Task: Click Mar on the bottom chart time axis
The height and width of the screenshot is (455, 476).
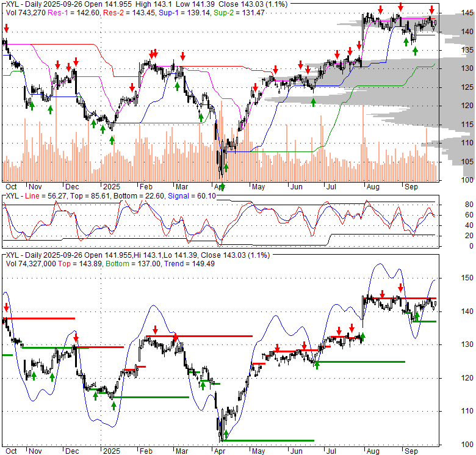Action: click(182, 451)
